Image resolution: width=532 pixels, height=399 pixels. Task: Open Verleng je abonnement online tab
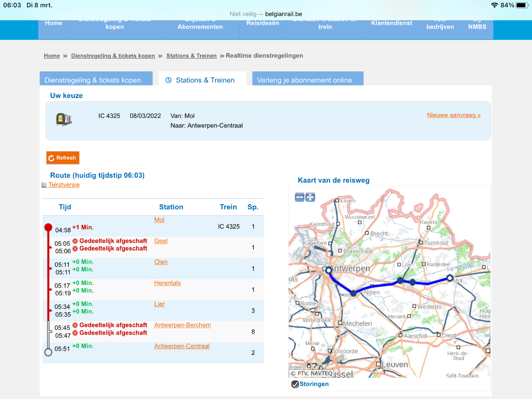click(x=305, y=80)
